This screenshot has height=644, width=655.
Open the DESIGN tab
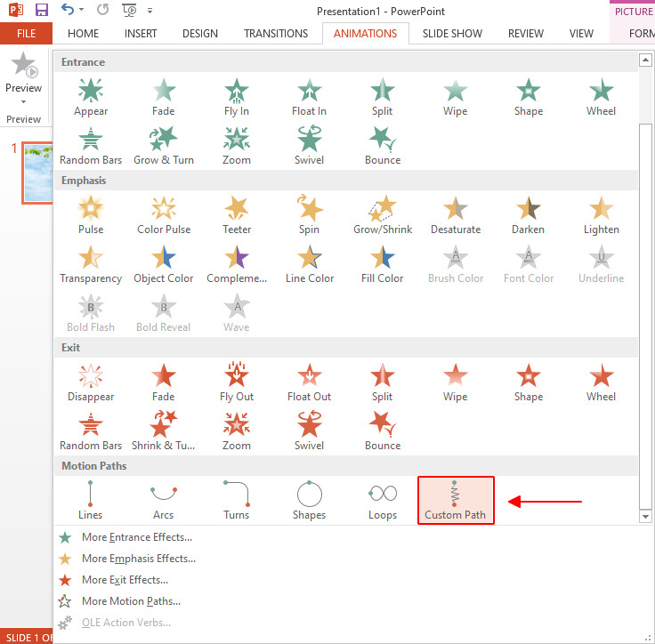coord(200,34)
